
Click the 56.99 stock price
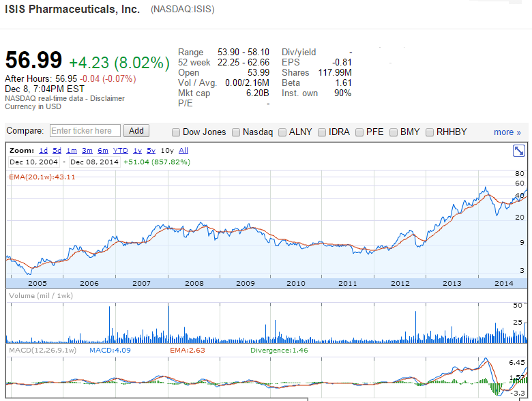pos(33,60)
